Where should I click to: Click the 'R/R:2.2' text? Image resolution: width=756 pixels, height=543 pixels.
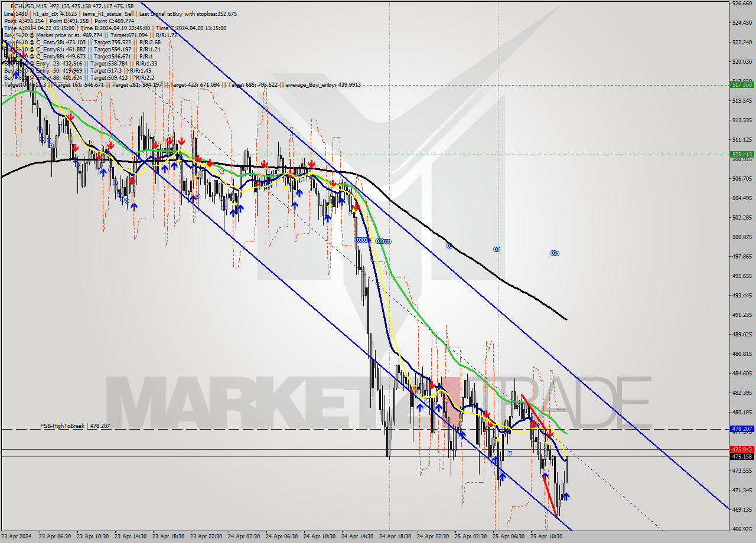(x=144, y=77)
